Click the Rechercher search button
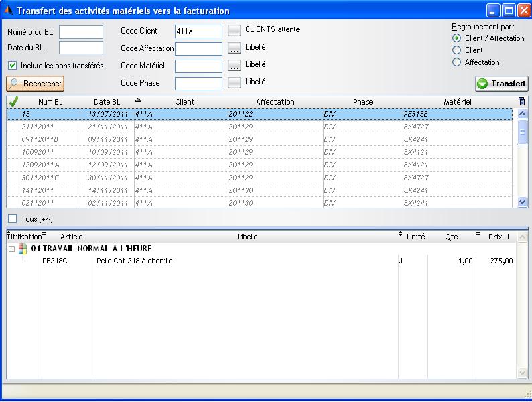 tap(36, 84)
